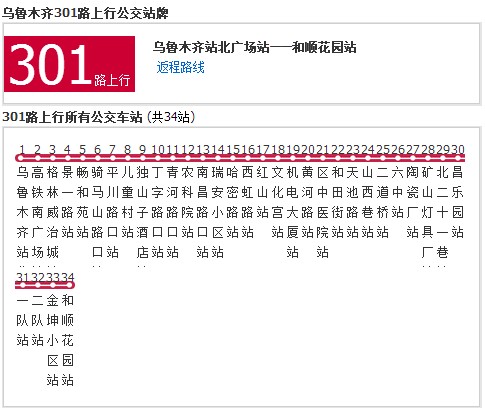This screenshot has width=485, height=409.
Task: Click the 301路上行所有公交车站 (共34站) heading
Action: pyautogui.click(x=99, y=117)
